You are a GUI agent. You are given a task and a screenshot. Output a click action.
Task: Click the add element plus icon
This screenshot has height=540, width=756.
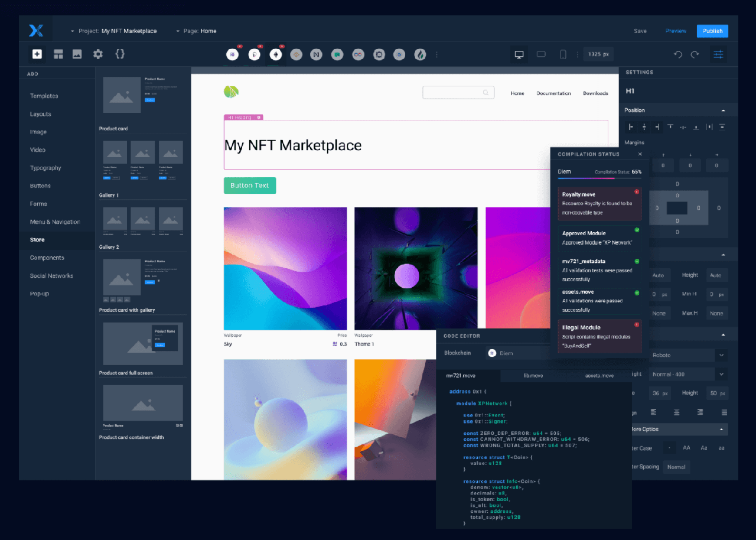37,54
